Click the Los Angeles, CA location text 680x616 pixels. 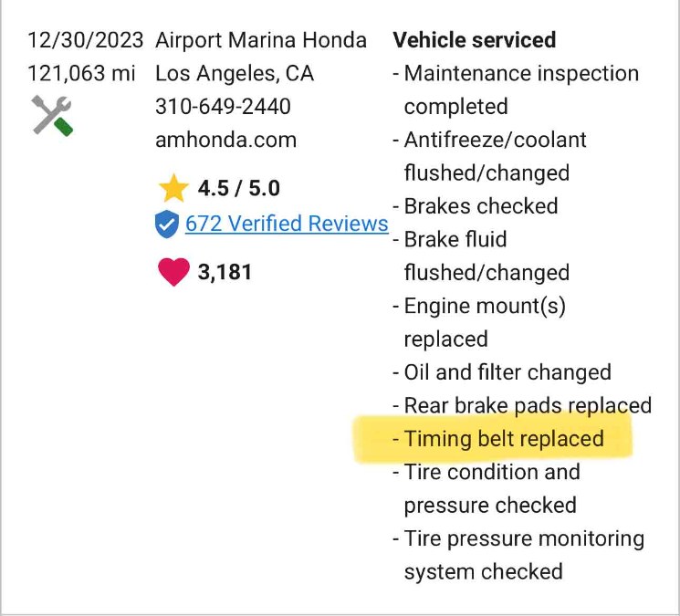[x=235, y=74]
